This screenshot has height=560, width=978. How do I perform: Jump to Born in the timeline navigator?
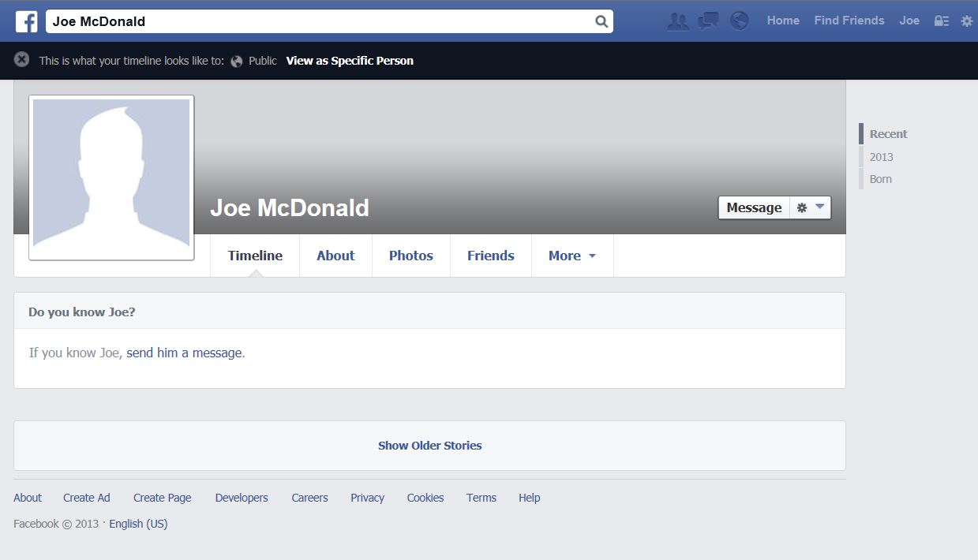[880, 179]
